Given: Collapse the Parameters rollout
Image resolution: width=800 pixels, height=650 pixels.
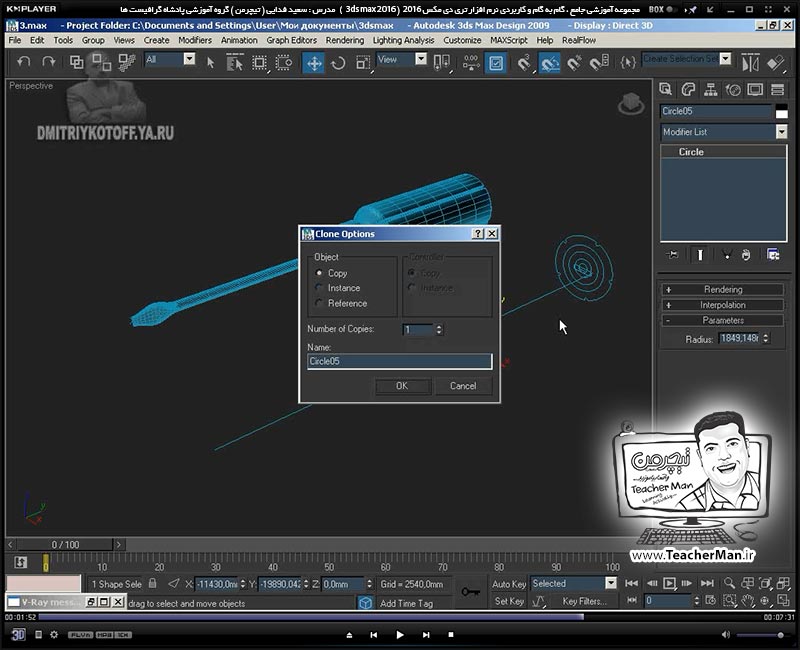Looking at the screenshot, I should (722, 320).
